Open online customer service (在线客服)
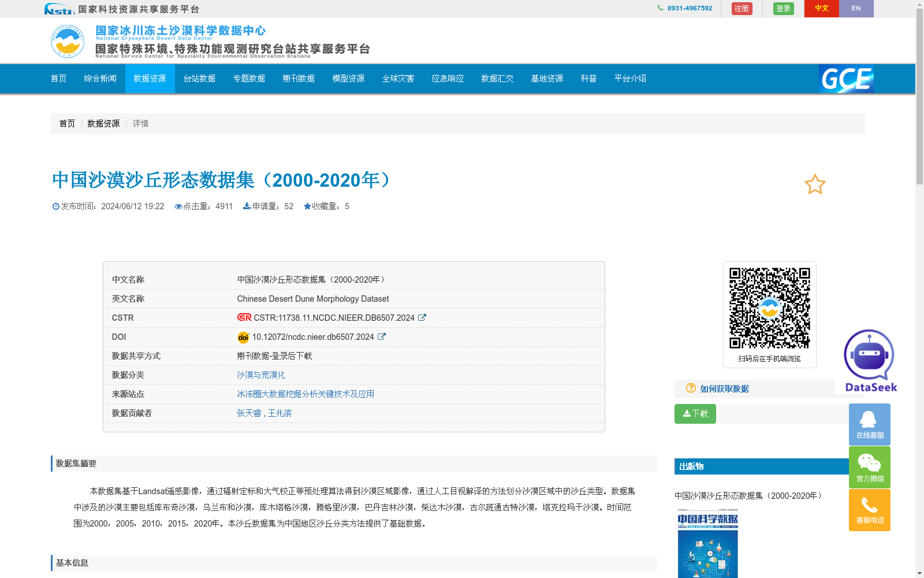The width and height of the screenshot is (924, 578). point(870,424)
